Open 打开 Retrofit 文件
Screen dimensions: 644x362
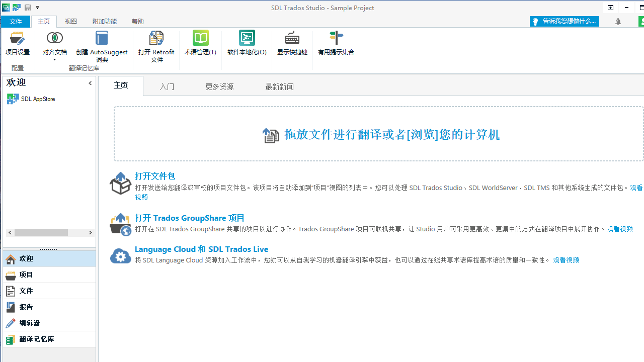tap(156, 46)
